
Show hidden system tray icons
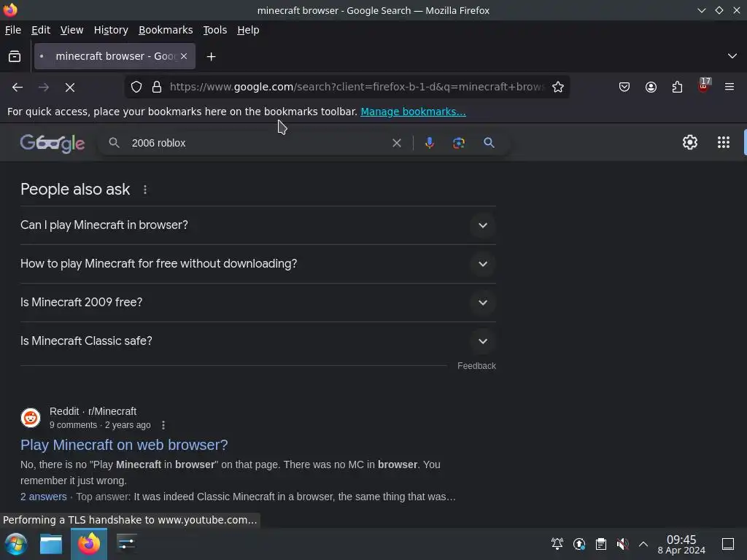pos(643,544)
